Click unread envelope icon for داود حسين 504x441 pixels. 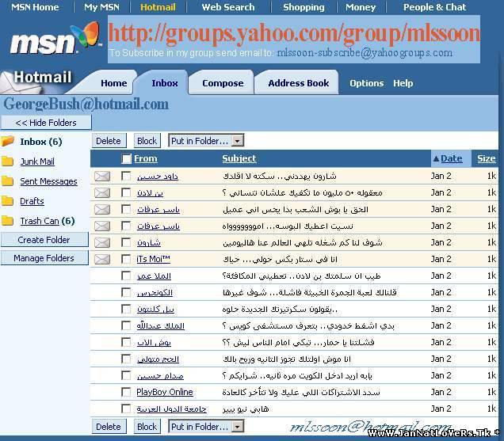click(102, 176)
